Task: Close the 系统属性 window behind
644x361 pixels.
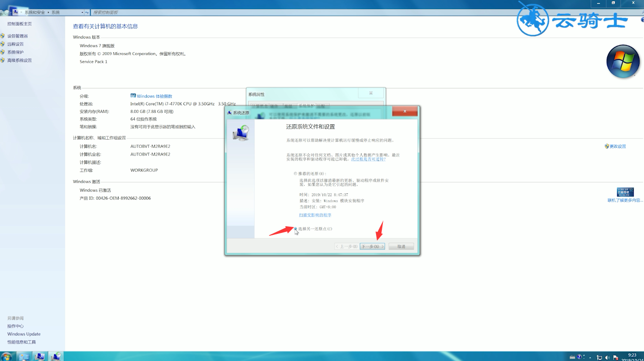Action: (371, 93)
